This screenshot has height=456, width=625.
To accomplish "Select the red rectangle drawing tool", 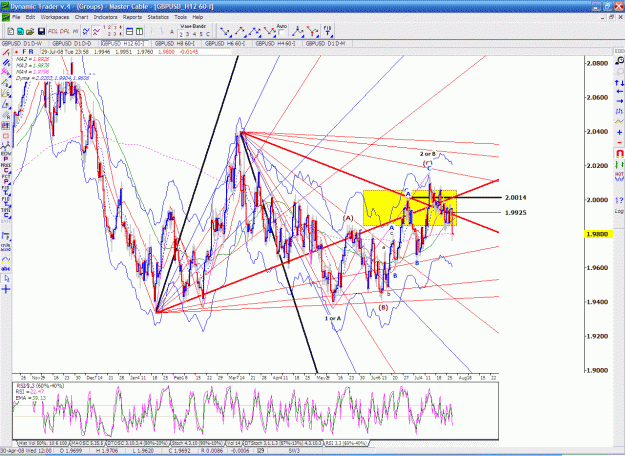I will coord(6,136).
